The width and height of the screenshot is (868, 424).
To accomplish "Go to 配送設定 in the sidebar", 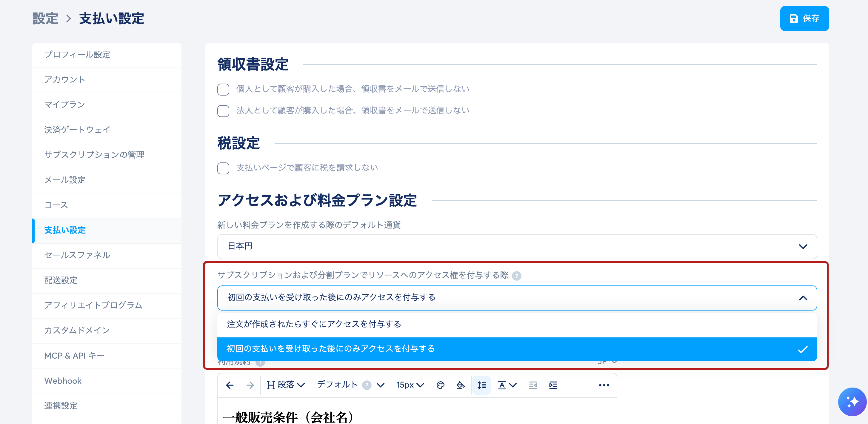I will (107, 281).
